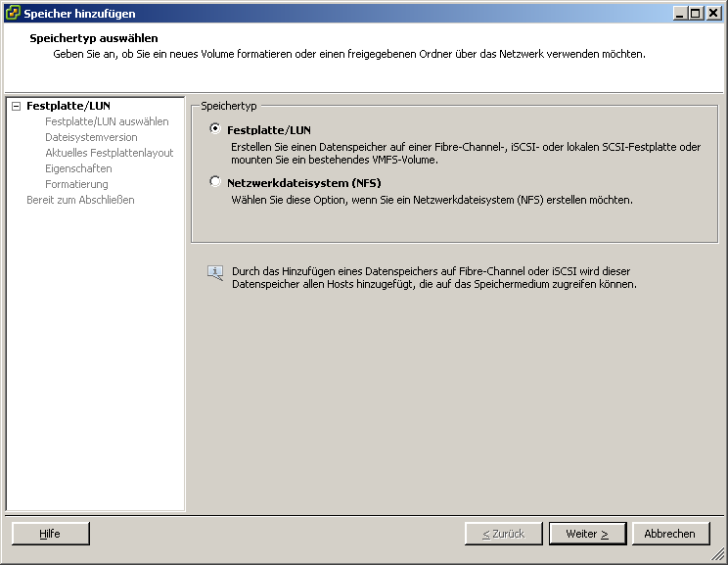
Task: Click the Zurück button
Action: 503,534
